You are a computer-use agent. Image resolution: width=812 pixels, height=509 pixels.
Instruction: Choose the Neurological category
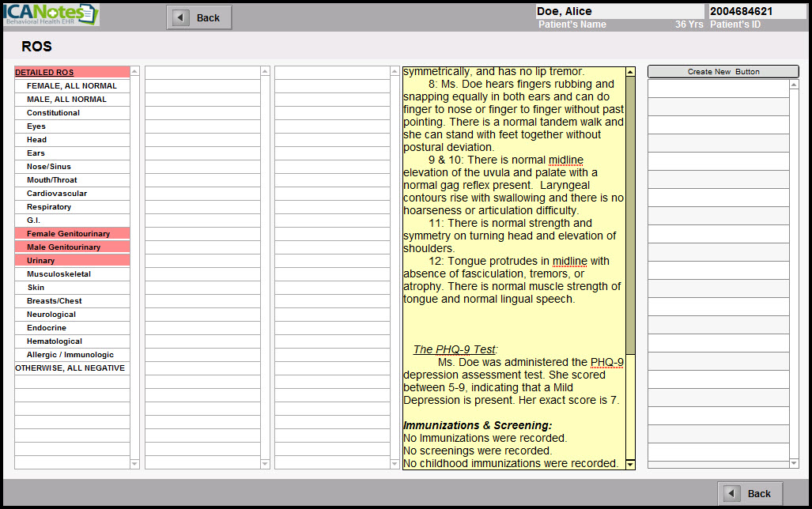tap(51, 315)
